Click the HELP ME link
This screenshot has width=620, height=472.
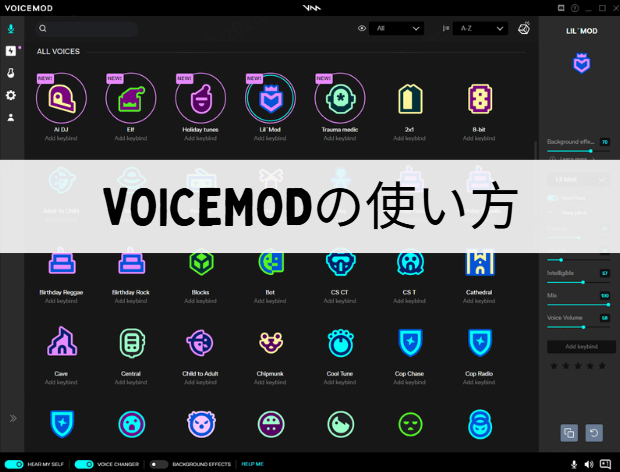tap(252, 464)
